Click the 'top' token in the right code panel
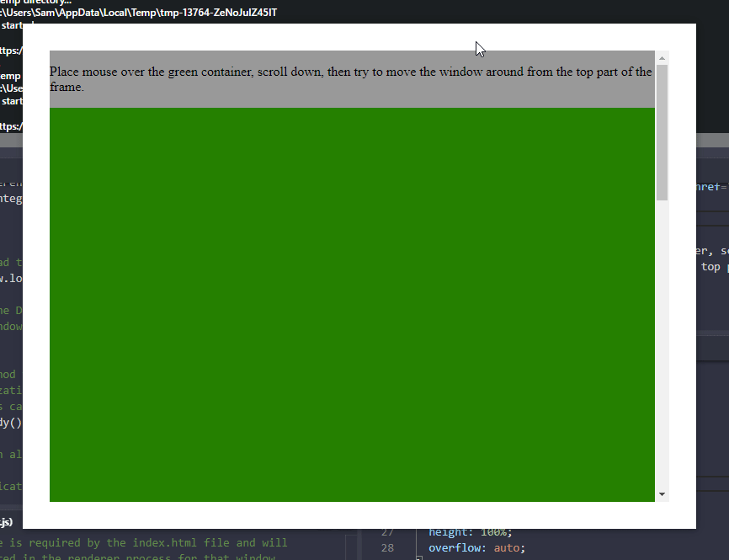Image resolution: width=729 pixels, height=560 pixels. coord(710,266)
